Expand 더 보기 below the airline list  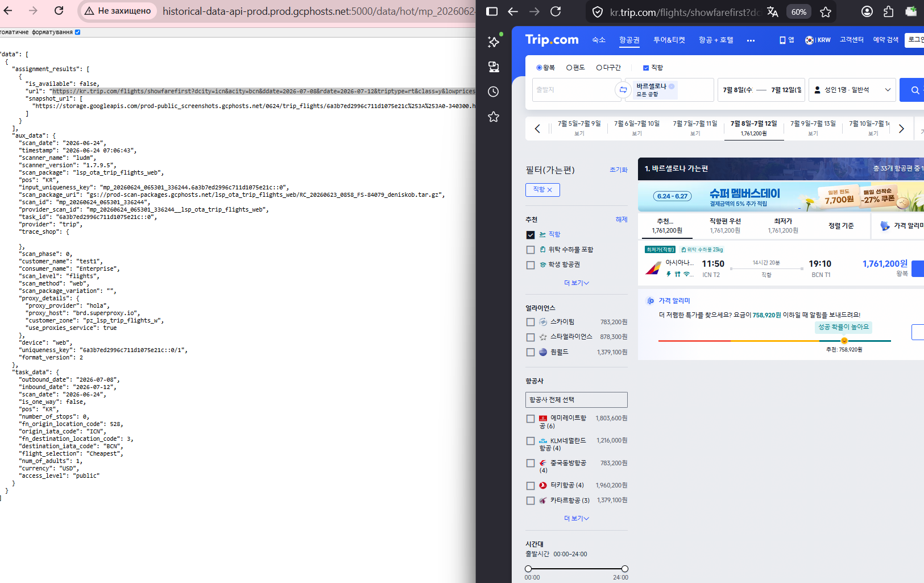[x=577, y=518]
